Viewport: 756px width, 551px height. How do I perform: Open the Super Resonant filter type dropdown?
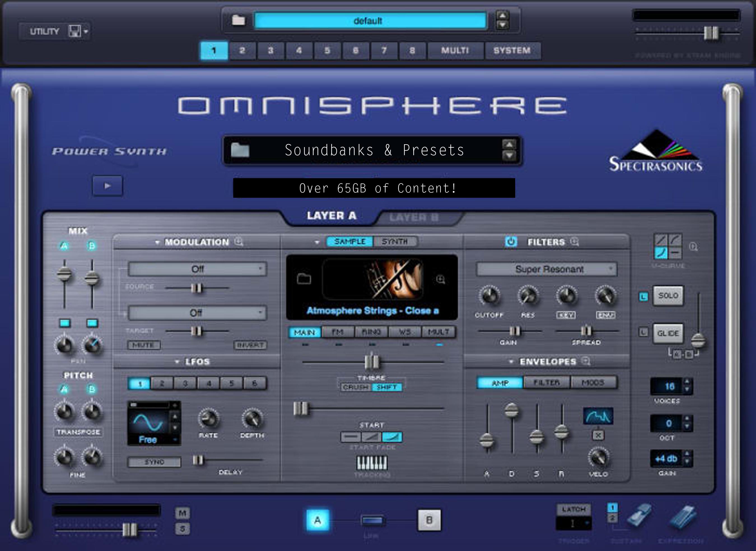[x=546, y=269]
